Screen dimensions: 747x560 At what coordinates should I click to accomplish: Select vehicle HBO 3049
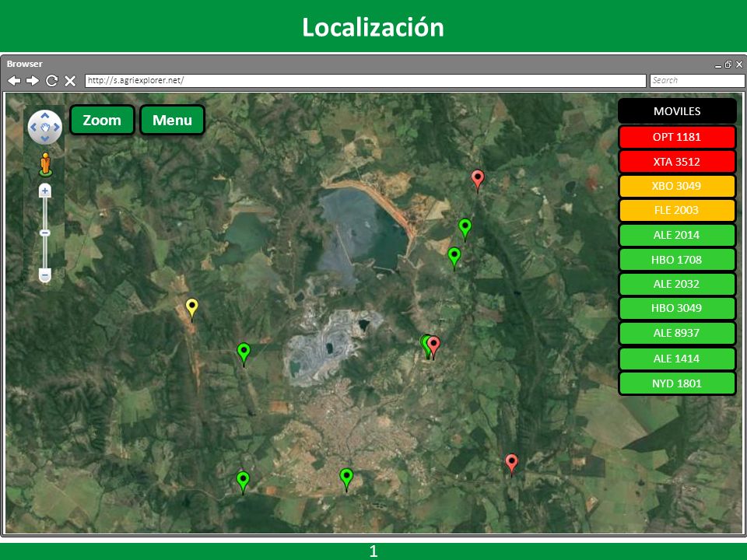(x=677, y=308)
